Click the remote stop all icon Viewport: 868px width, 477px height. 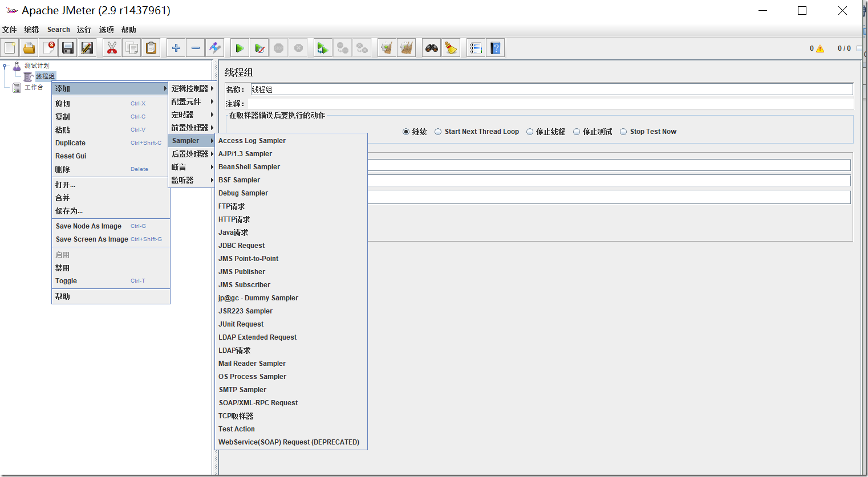click(342, 48)
